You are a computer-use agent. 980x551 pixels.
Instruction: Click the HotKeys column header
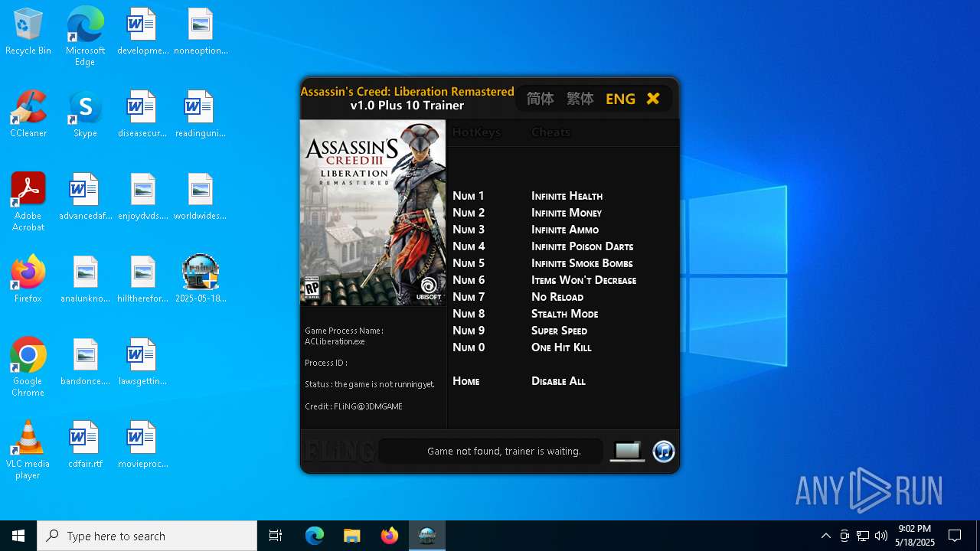(476, 132)
